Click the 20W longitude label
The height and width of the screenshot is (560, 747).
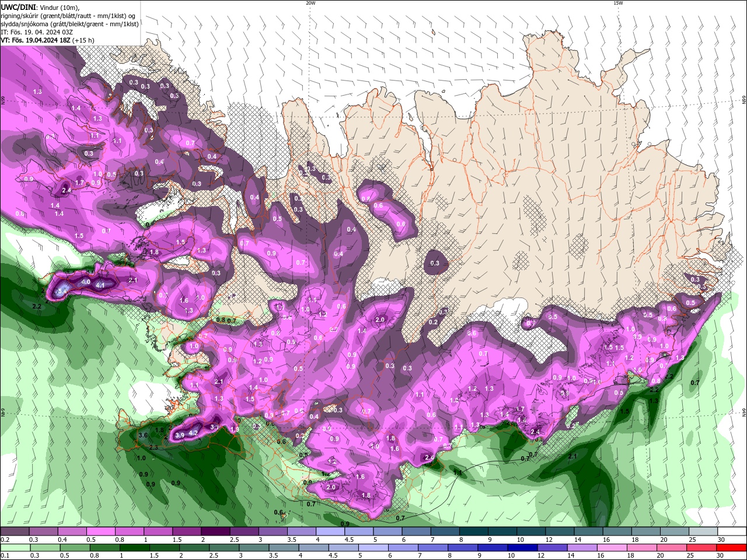(x=310, y=3)
